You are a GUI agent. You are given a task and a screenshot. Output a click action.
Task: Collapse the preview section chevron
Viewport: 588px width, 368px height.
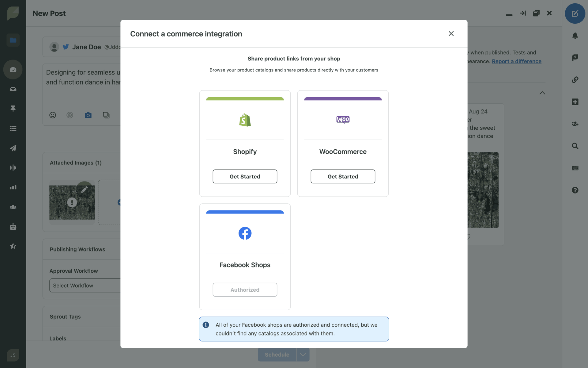[x=542, y=93]
